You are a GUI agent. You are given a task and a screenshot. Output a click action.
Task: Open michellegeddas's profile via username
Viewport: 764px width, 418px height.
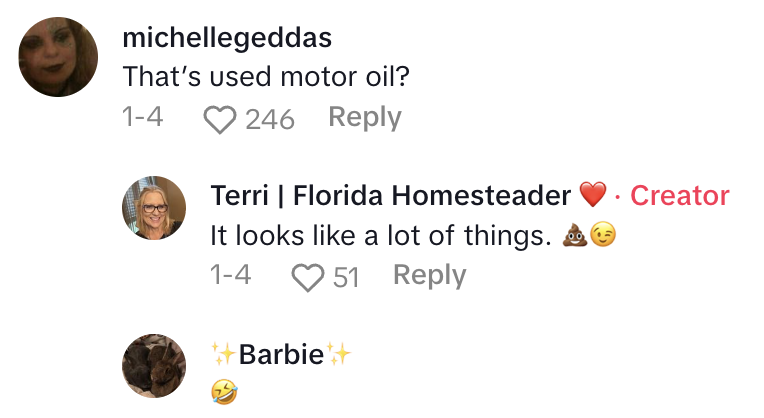226,37
